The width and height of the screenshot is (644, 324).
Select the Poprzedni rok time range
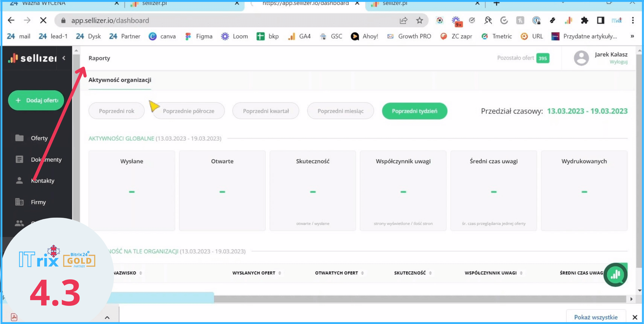point(116,111)
